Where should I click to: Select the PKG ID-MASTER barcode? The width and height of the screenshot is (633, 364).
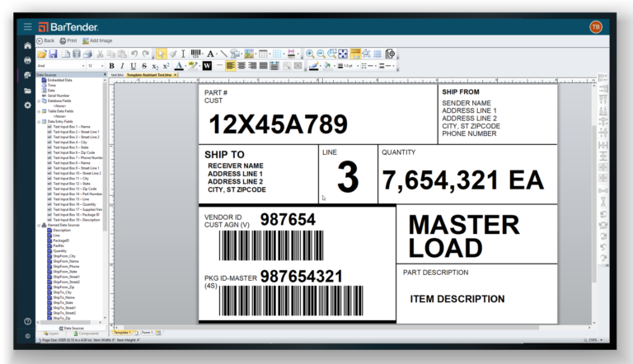tap(291, 301)
